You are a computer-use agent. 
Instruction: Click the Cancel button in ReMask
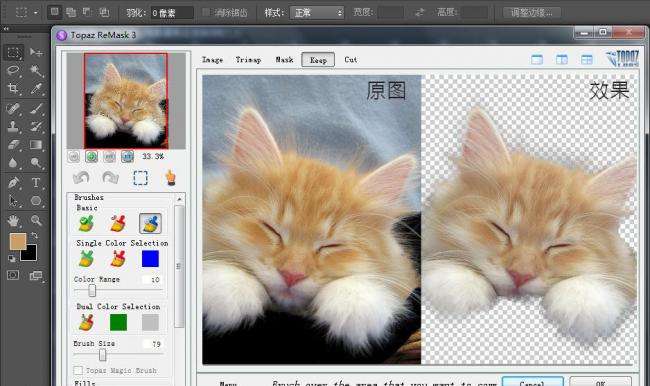click(x=532, y=382)
